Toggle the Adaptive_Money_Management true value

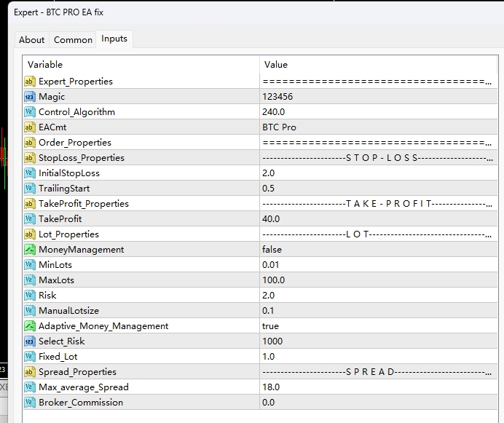click(x=270, y=326)
